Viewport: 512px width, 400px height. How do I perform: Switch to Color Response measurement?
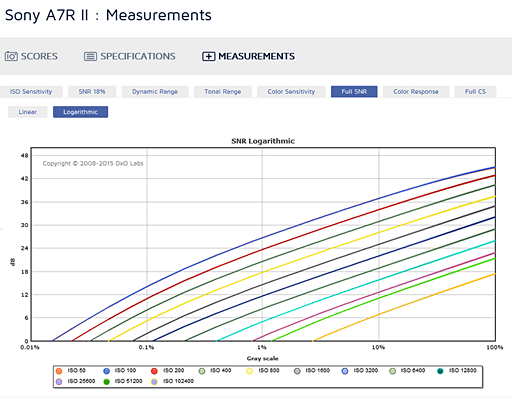pyautogui.click(x=416, y=92)
